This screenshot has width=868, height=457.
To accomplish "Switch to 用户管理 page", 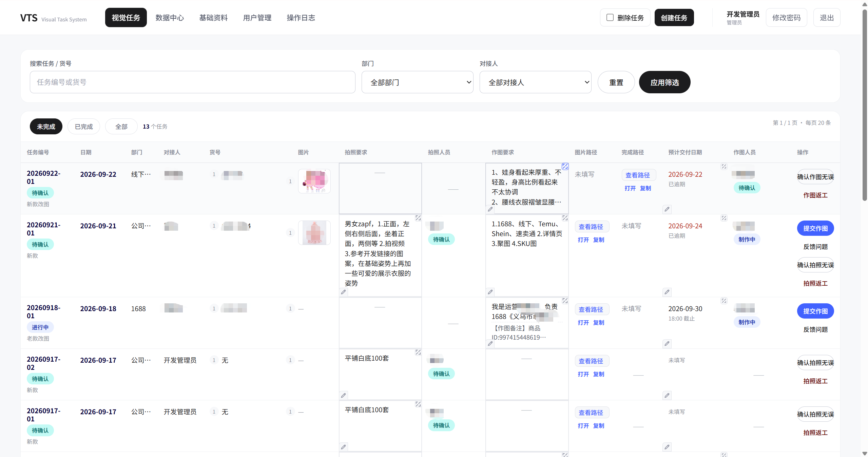I will pyautogui.click(x=257, y=18).
